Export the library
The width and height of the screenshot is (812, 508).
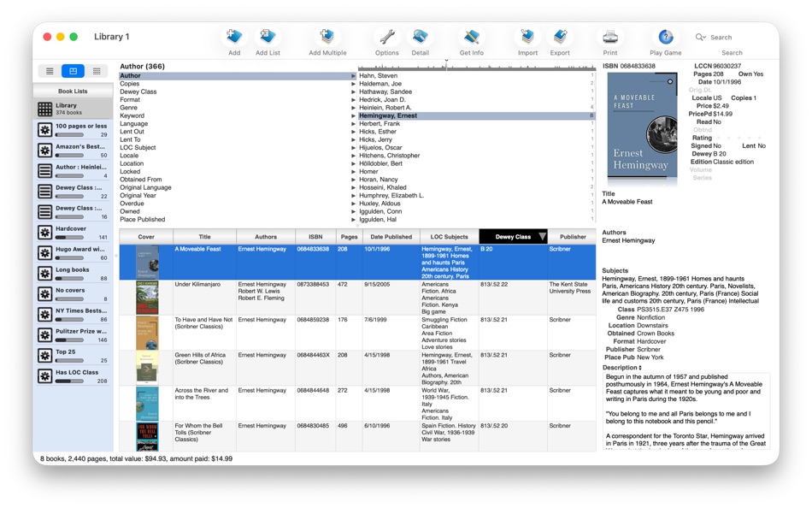pos(560,36)
